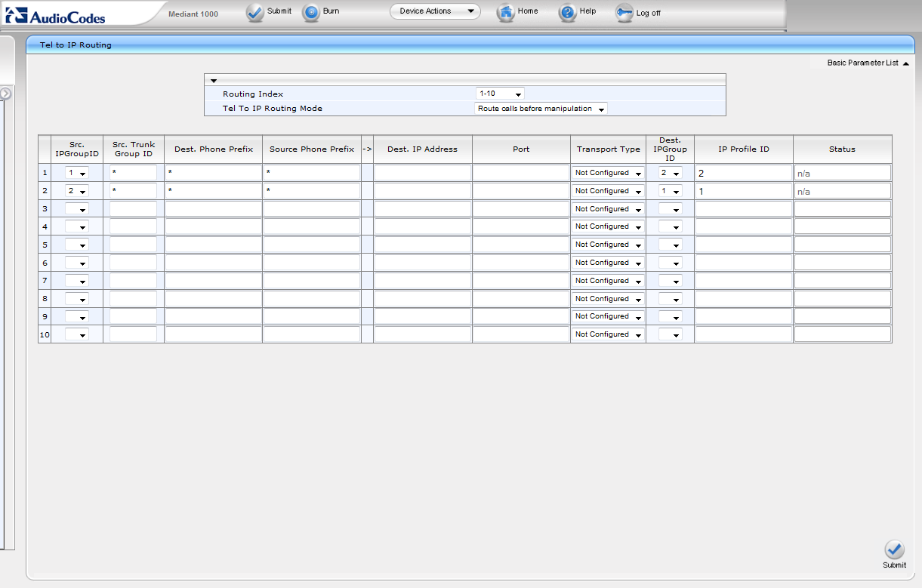Click the bottom-right Submit checkmark icon
The image size is (922, 588).
[894, 550]
